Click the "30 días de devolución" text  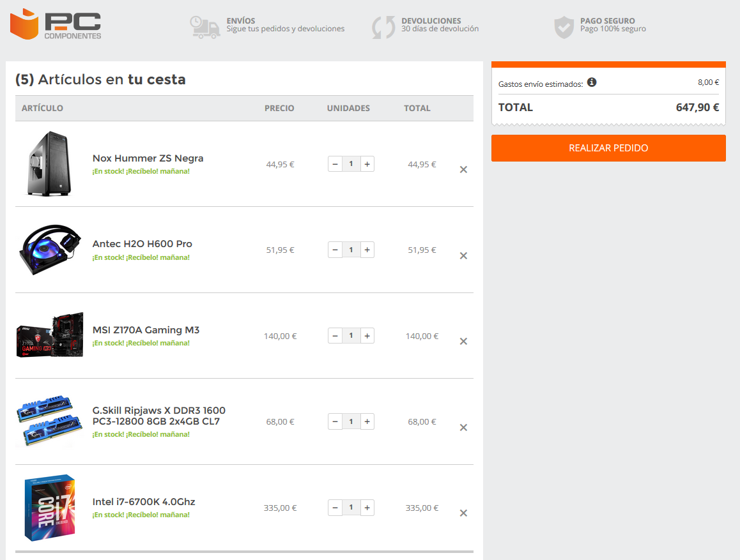coord(440,29)
